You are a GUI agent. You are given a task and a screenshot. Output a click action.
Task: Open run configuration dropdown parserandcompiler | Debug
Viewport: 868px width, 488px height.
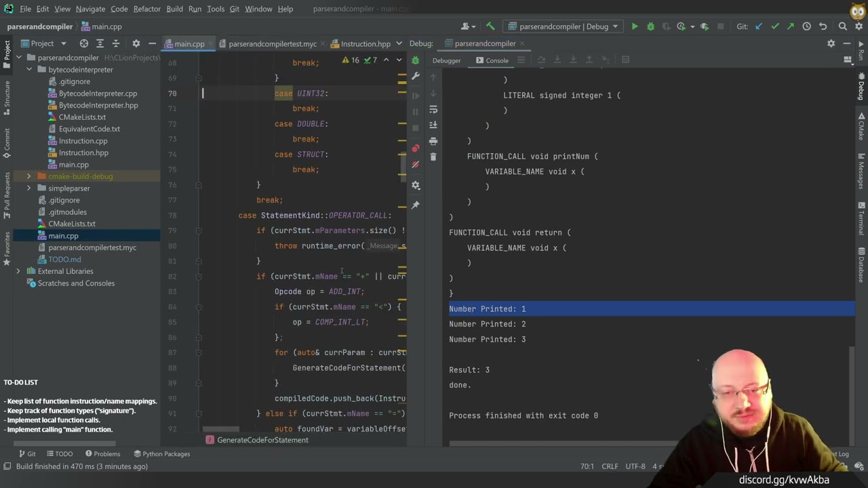point(563,26)
